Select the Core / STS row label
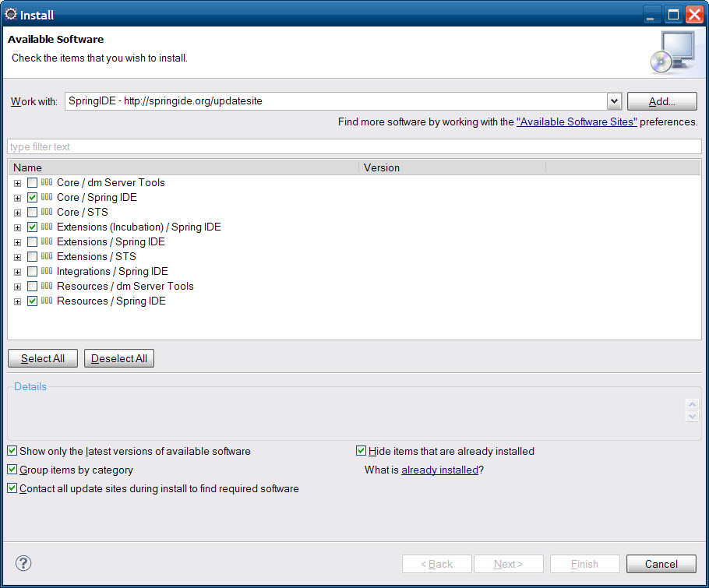The height and width of the screenshot is (588, 709). [83, 212]
